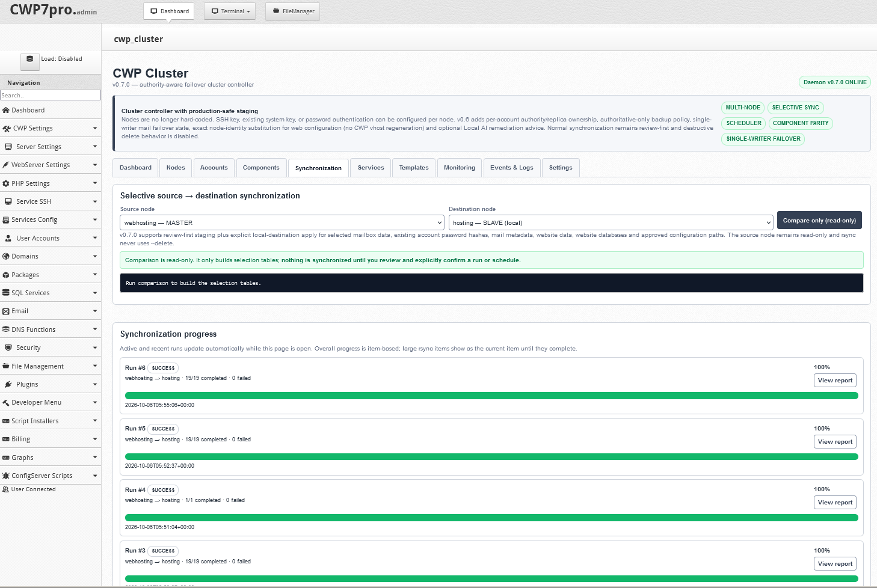Click the Service SSH monitor icon
This screenshot has width=877, height=588.
pyautogui.click(x=8, y=201)
